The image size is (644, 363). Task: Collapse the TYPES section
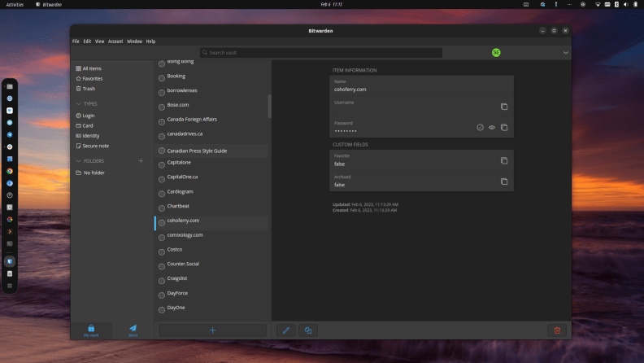78,104
